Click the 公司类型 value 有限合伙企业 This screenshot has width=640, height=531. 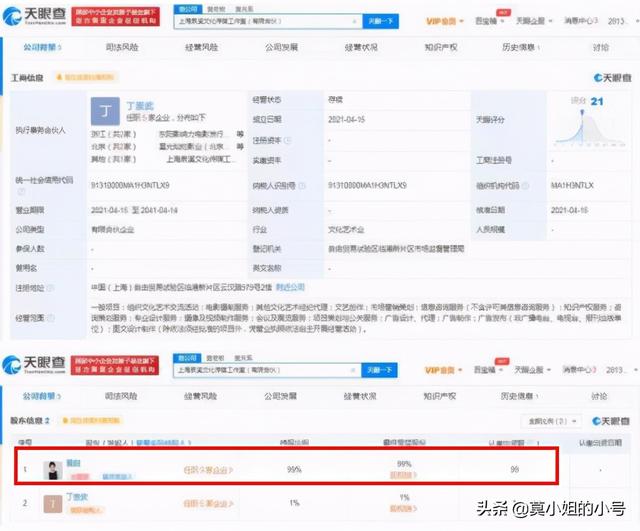pos(113,230)
